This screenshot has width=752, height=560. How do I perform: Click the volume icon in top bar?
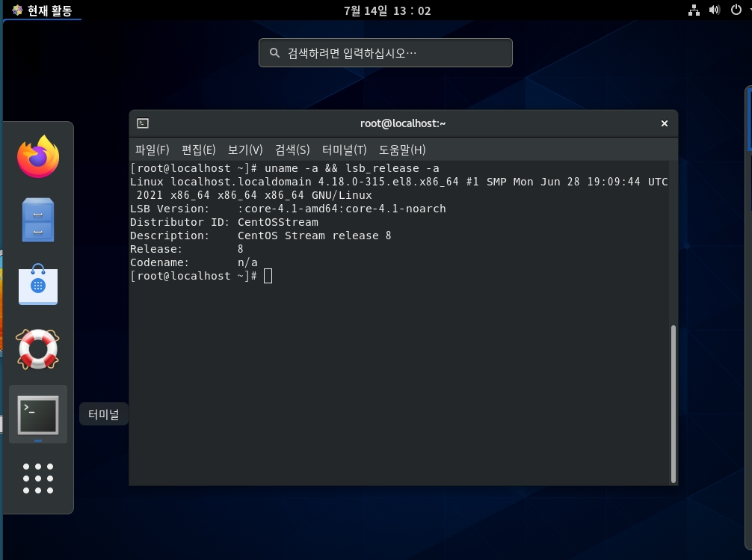tap(715, 10)
